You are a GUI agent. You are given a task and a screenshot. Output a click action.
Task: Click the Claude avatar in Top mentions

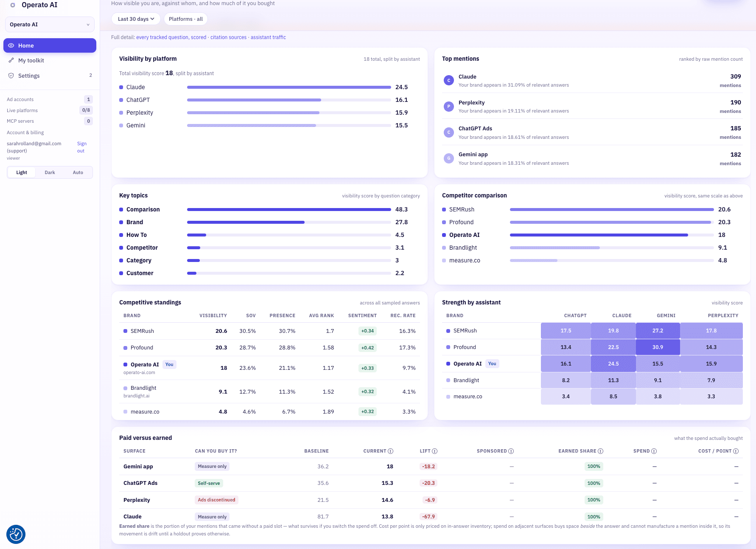pos(449,80)
